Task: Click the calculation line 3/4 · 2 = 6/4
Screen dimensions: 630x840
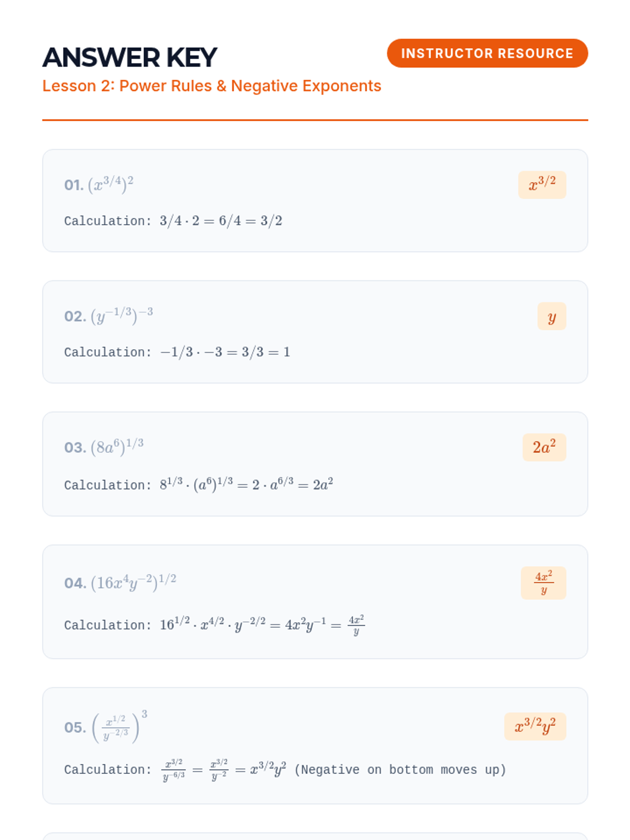Action: click(220, 221)
